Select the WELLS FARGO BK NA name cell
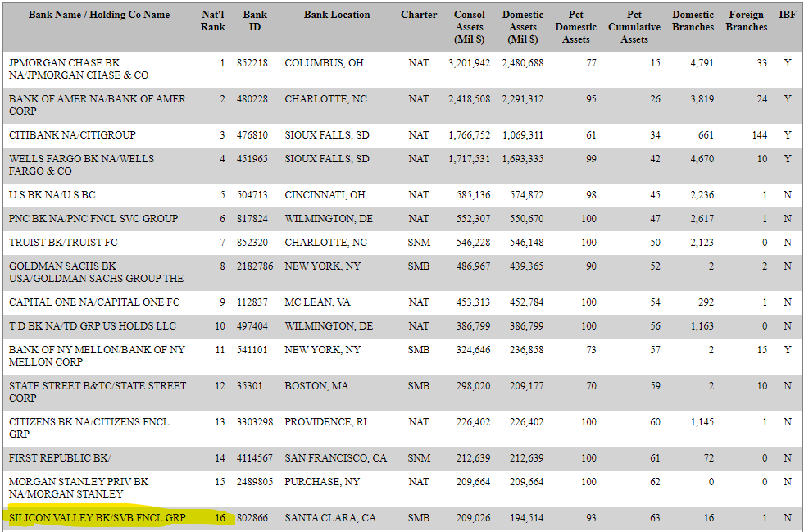This screenshot has height=532, width=804. tap(81, 166)
